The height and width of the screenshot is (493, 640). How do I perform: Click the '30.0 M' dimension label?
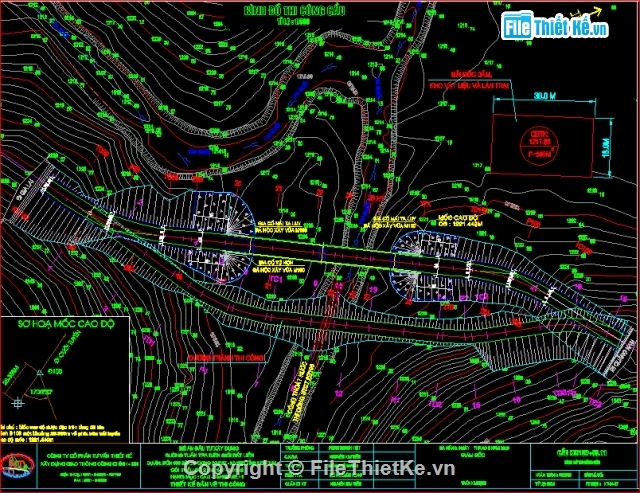[x=544, y=96]
